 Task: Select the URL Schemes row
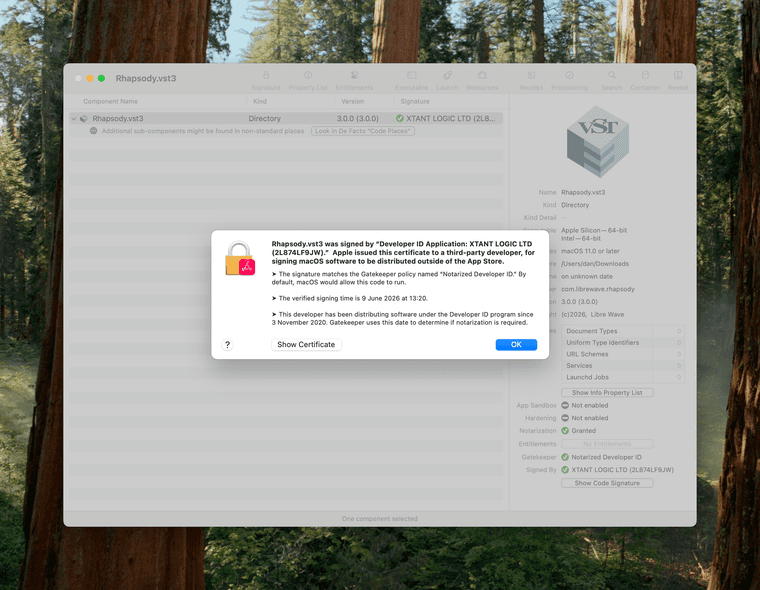coord(623,354)
